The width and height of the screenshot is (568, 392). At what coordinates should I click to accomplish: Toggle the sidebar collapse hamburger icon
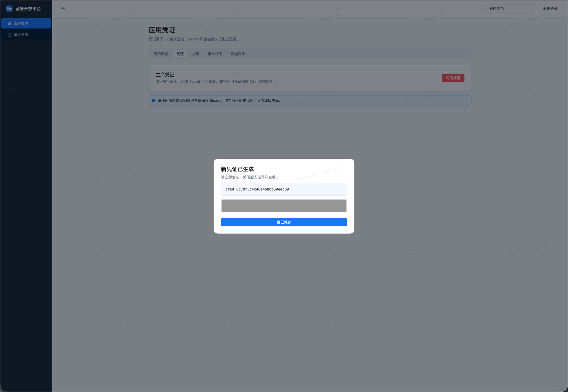point(63,9)
